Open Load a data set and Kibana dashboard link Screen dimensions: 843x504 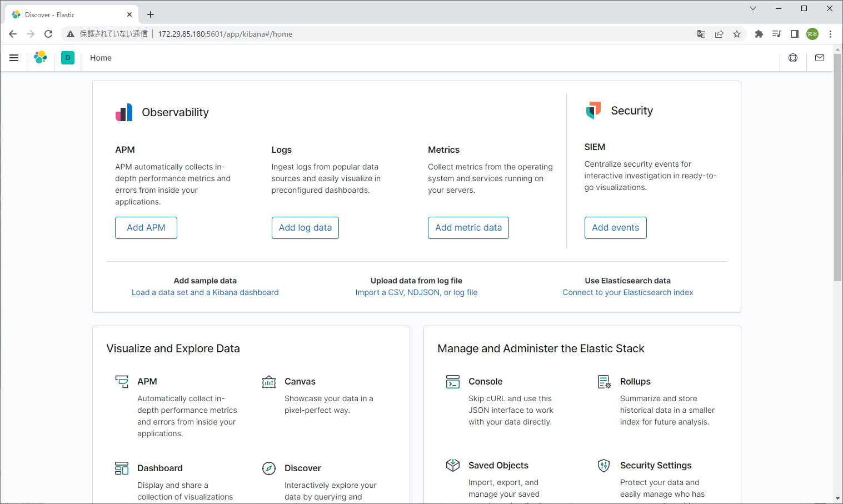coord(205,292)
